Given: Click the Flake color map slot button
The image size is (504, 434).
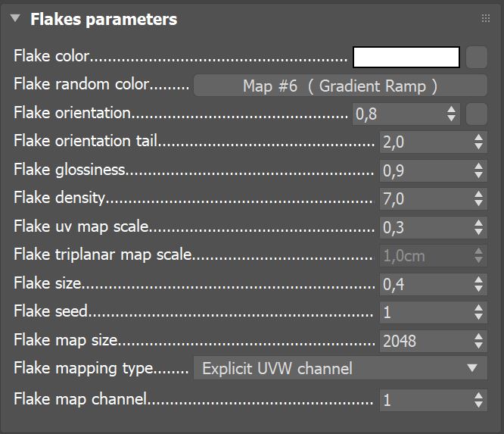Looking at the screenshot, I should (476, 58).
